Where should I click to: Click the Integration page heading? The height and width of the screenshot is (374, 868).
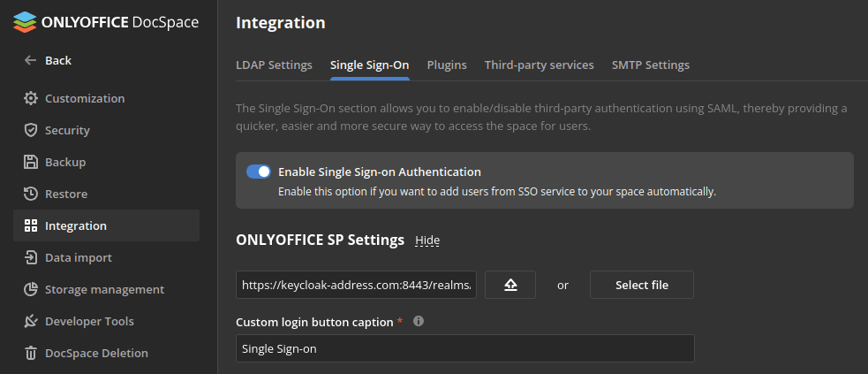(281, 23)
